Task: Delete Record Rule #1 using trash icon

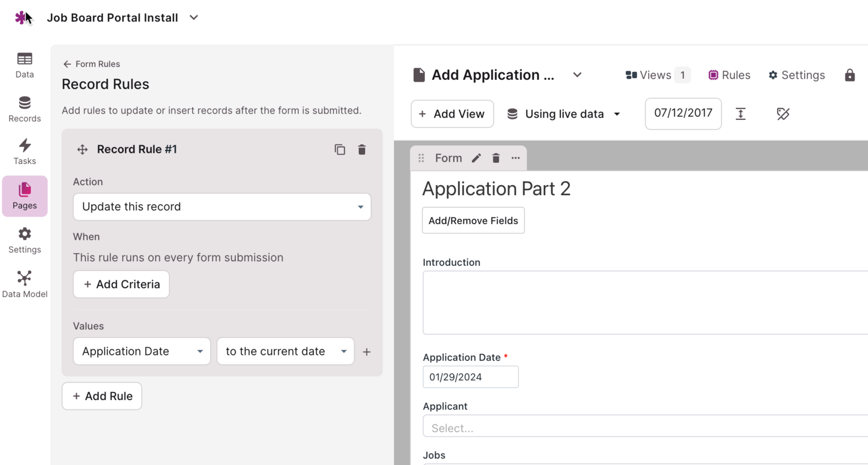Action: tap(362, 149)
